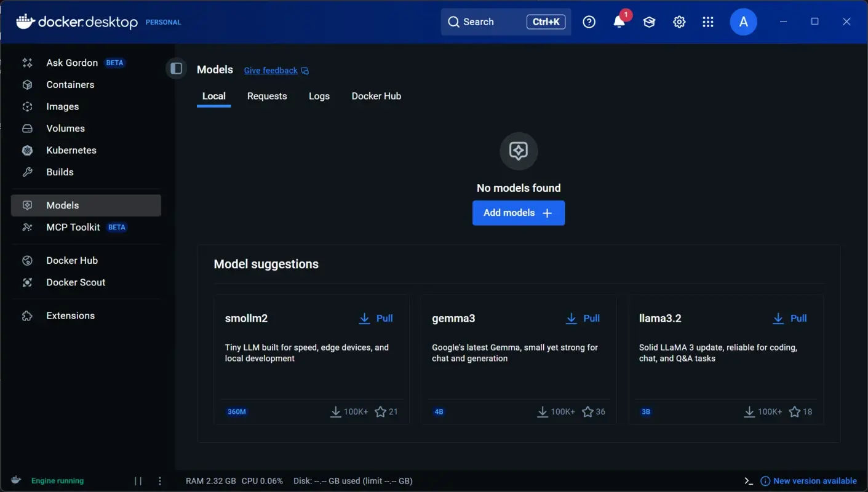Pull the gemma3 model
Viewport: 868px width, 492px height.
coord(583,318)
